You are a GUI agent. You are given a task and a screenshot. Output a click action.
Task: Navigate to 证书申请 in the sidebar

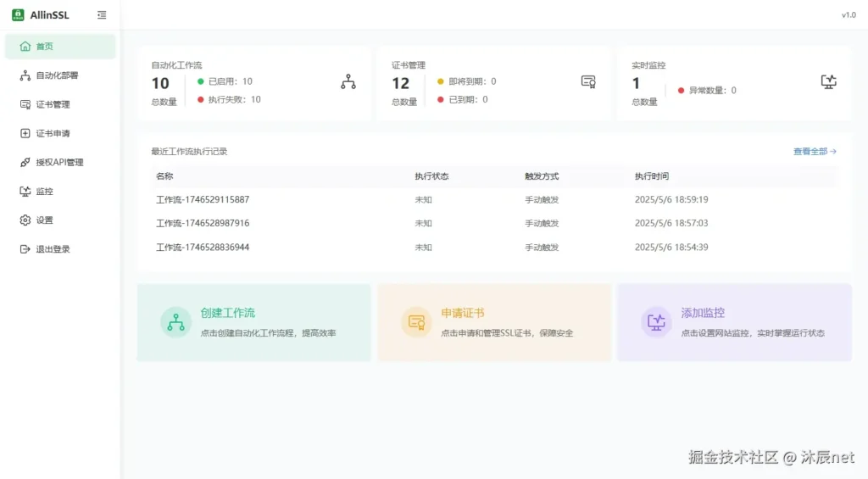(x=60, y=133)
